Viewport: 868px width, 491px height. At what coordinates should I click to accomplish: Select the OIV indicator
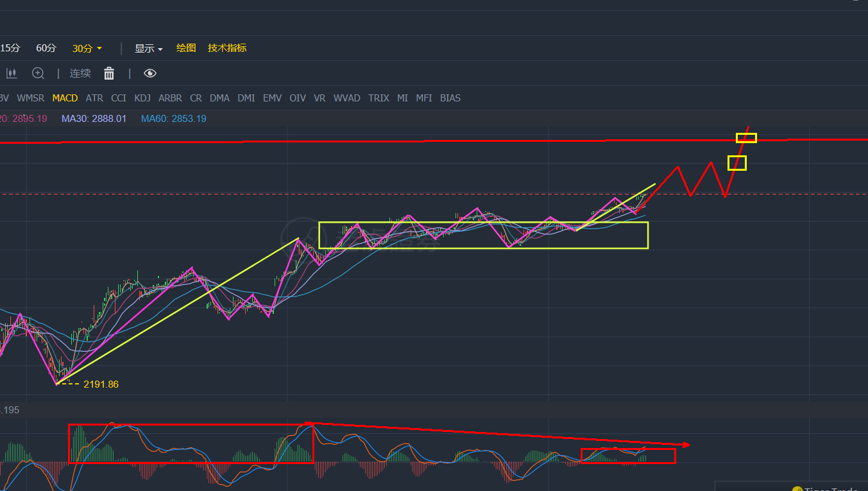click(x=298, y=98)
